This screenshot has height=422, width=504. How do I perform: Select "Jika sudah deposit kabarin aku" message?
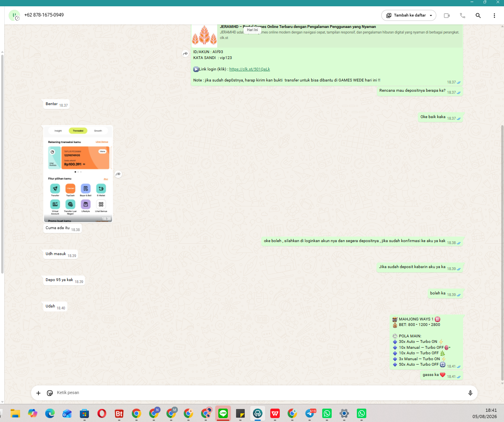(x=419, y=267)
